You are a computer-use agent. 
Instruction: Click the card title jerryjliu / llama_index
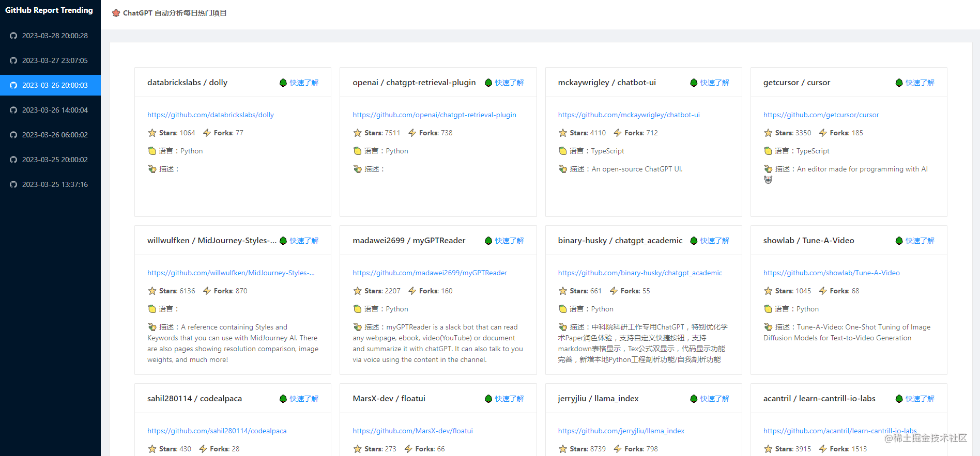(x=598, y=399)
